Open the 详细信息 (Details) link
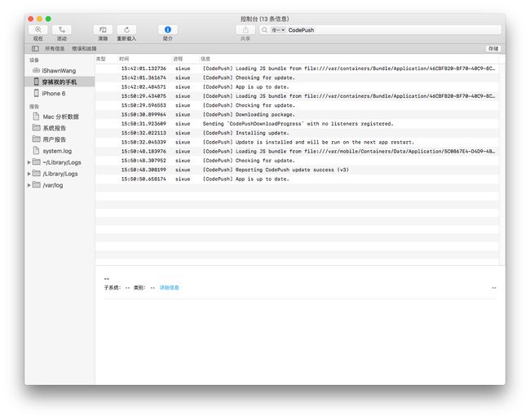 (169, 288)
